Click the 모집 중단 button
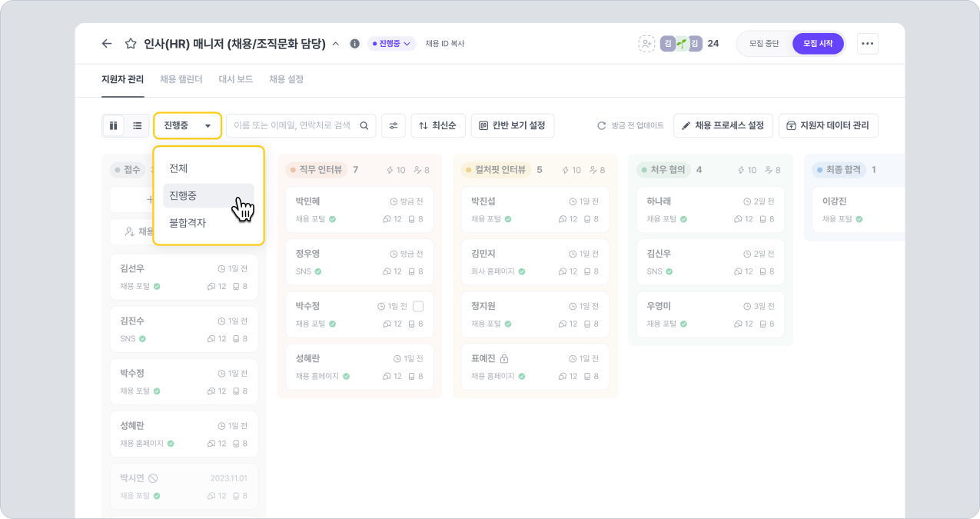Viewport: 980px width, 519px height. [764, 44]
